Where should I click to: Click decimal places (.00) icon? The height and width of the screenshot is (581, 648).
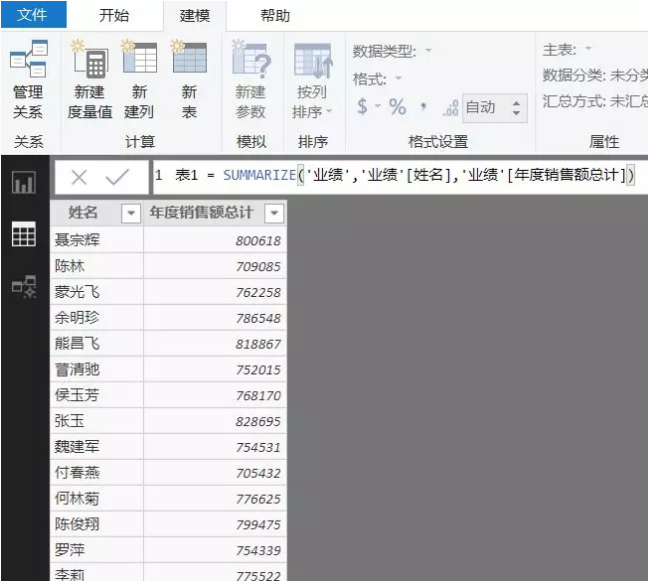tap(450, 108)
